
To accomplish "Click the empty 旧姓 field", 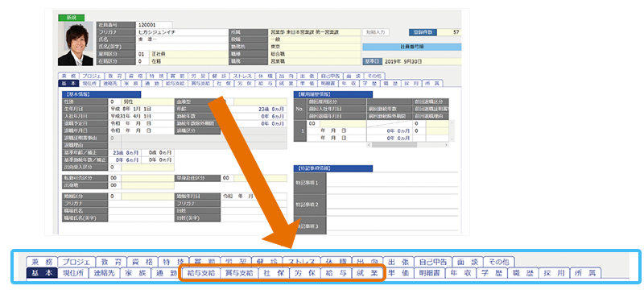I will [x=254, y=211].
